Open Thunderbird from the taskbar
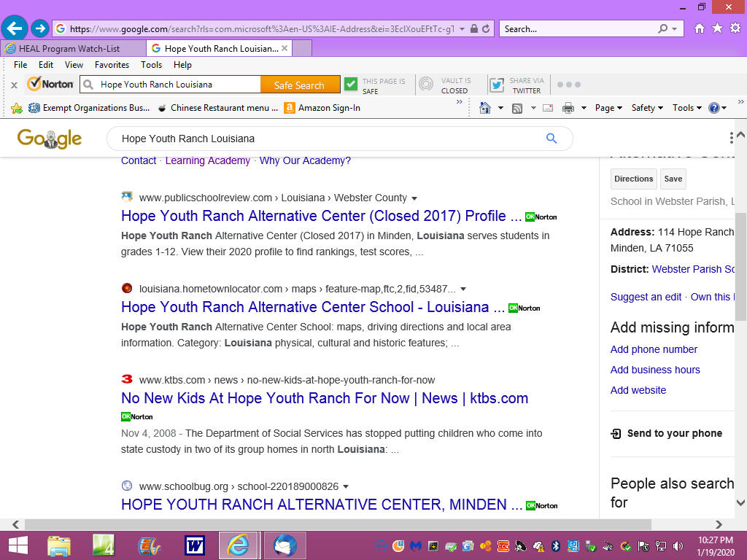The image size is (747, 560). point(285,545)
